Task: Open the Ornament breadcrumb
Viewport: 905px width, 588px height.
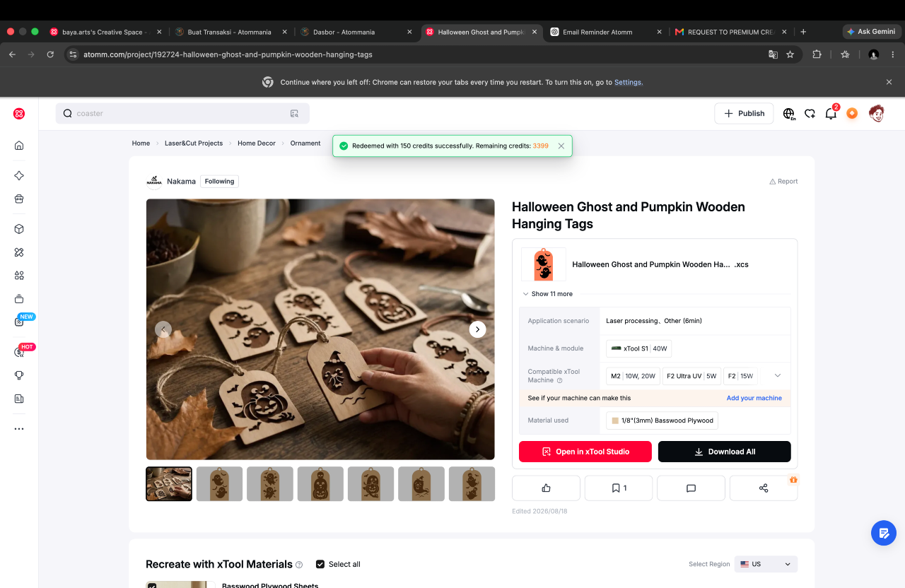Action: click(305, 143)
